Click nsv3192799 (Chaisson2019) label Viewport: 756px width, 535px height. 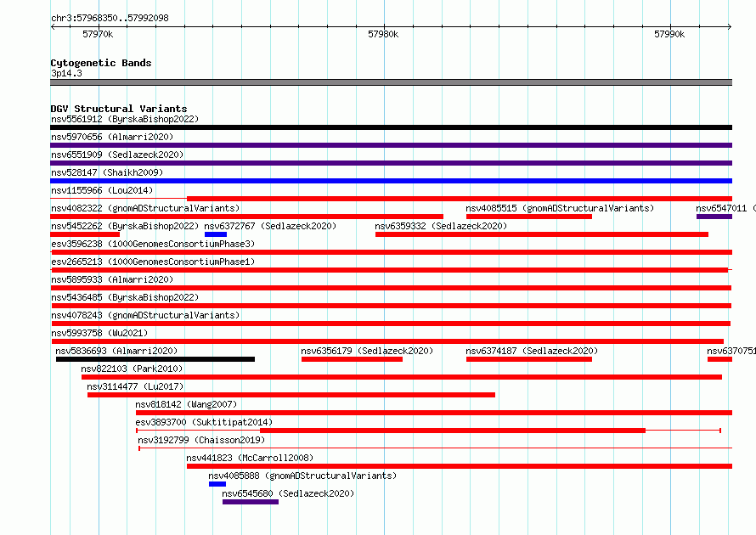(201, 440)
